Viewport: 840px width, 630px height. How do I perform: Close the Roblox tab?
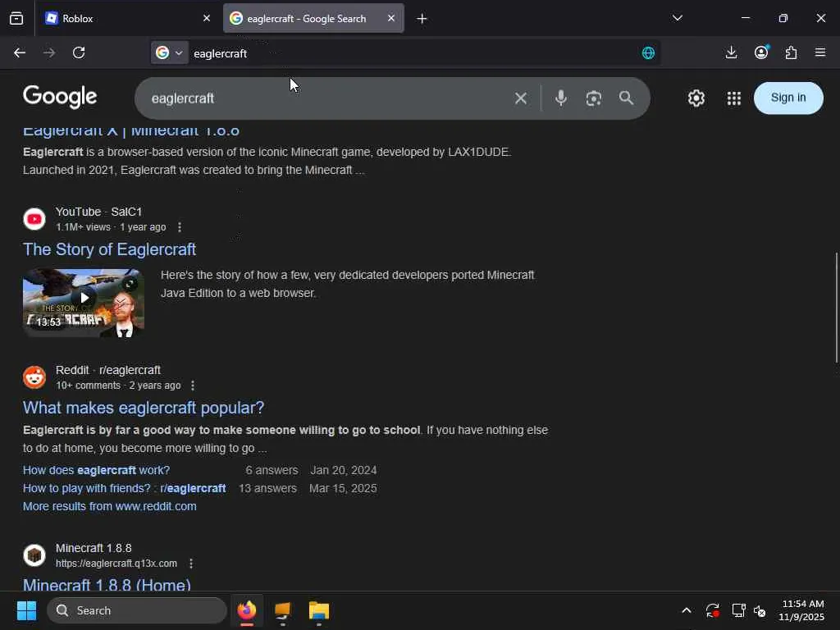point(206,18)
